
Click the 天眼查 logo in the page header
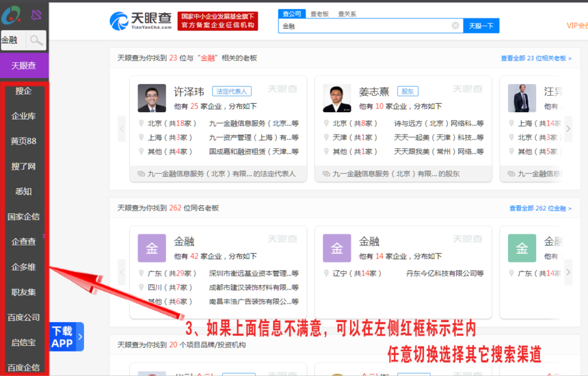[x=141, y=21]
